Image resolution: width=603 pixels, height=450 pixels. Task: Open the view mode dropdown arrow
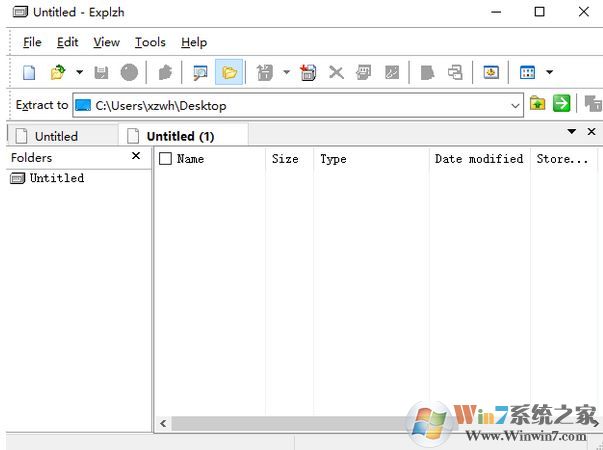[x=549, y=72]
